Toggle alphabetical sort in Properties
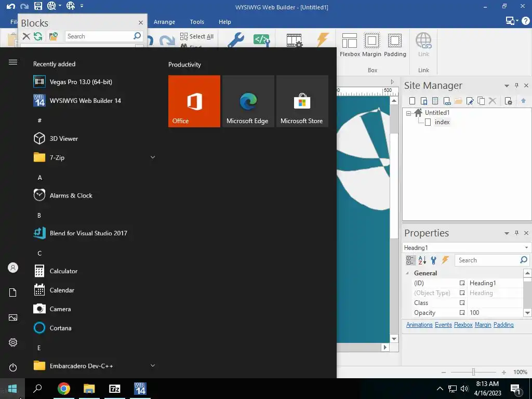The width and height of the screenshot is (532, 399). click(422, 260)
